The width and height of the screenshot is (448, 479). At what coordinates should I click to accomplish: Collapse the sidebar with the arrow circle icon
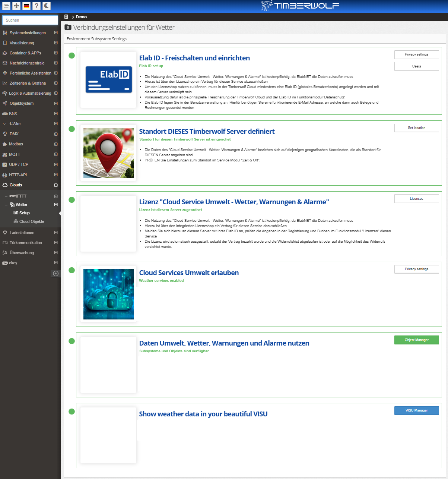[x=55, y=274]
